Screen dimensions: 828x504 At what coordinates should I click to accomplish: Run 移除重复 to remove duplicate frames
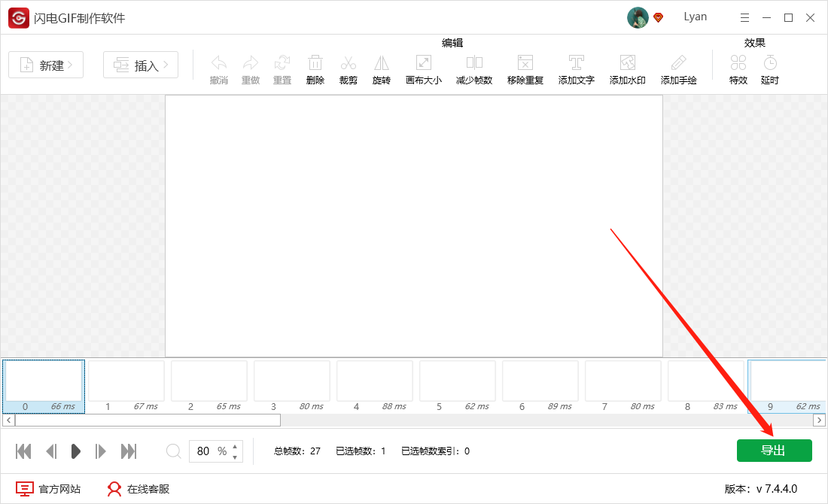[x=525, y=68]
